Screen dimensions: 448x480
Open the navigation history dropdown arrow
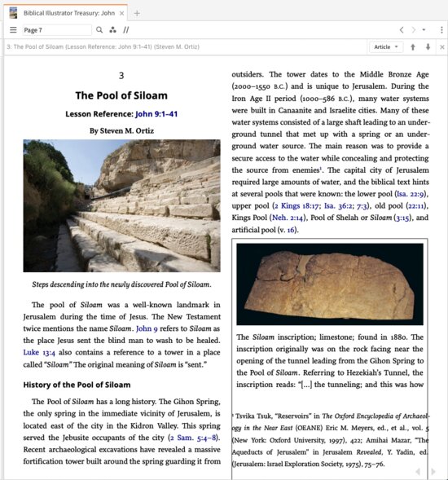click(424, 29)
